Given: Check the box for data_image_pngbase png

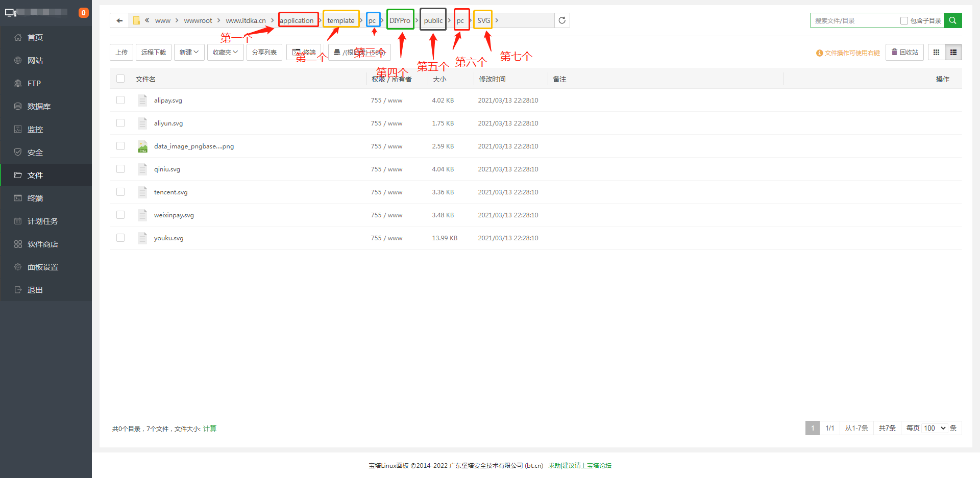Looking at the screenshot, I should pyautogui.click(x=120, y=146).
